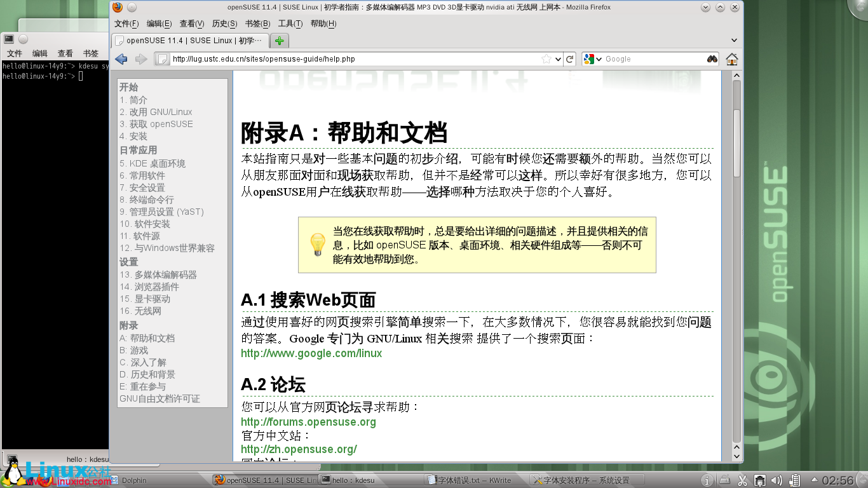This screenshot has height=488, width=868.
Task: Expand the URL history dropdown arrow
Action: [x=558, y=59]
